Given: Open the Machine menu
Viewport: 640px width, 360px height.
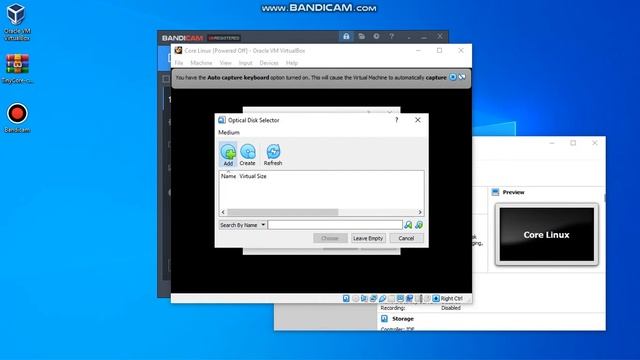Looking at the screenshot, I should coord(201,63).
